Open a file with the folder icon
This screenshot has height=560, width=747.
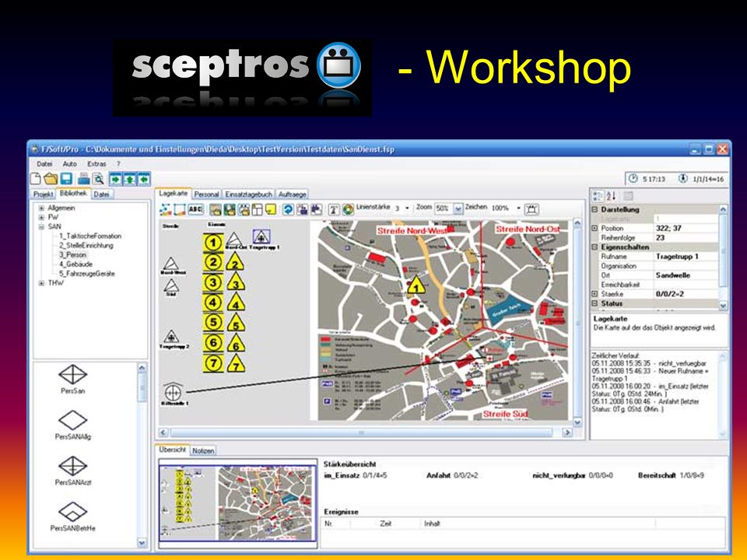pos(51,179)
